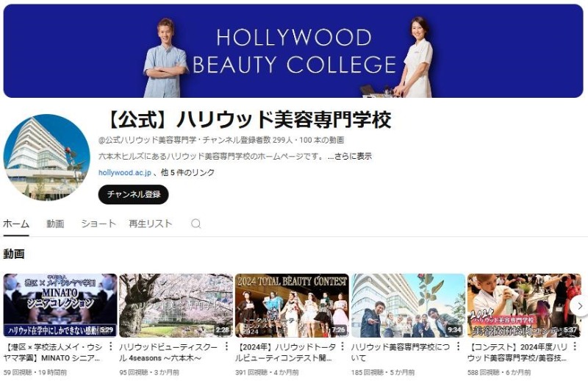588x381 pixels.
Task: Select the ホーム tab
Action: tap(15, 224)
